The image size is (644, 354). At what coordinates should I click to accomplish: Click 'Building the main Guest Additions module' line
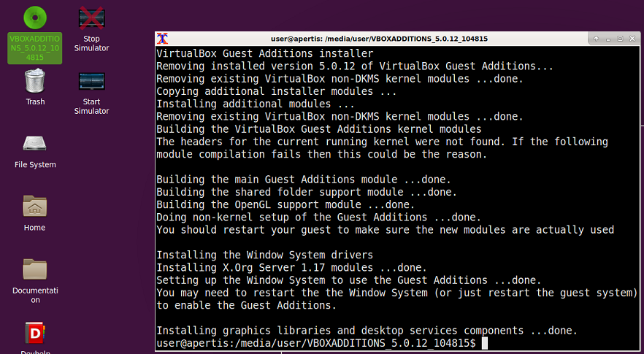click(304, 180)
